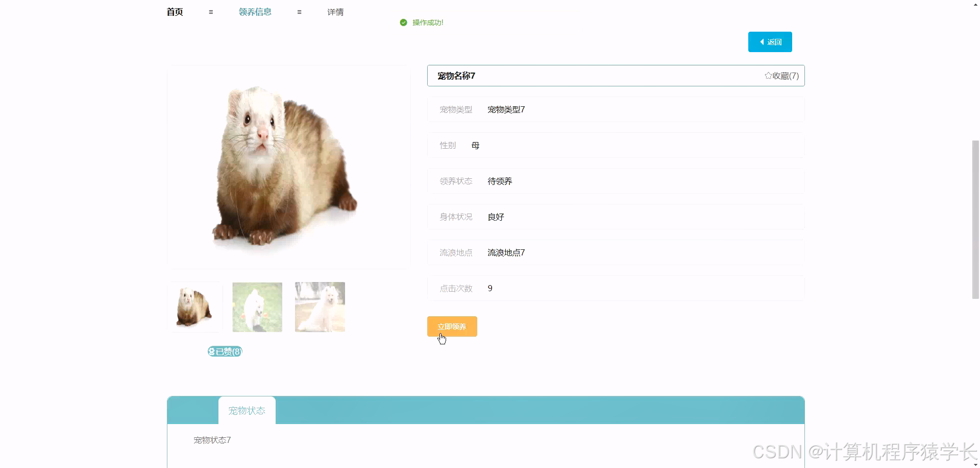Click the 返回 button to go back
The height and width of the screenshot is (468, 980).
click(x=770, y=41)
